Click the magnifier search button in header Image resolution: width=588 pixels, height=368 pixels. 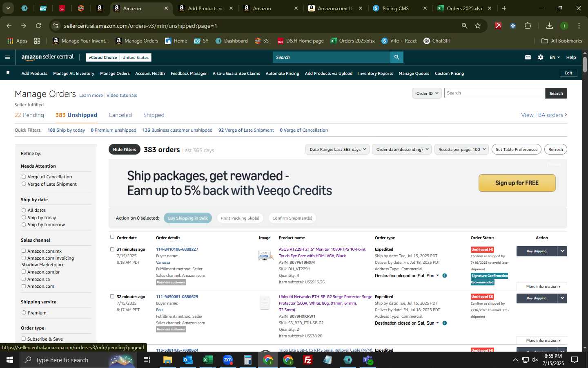396,57
